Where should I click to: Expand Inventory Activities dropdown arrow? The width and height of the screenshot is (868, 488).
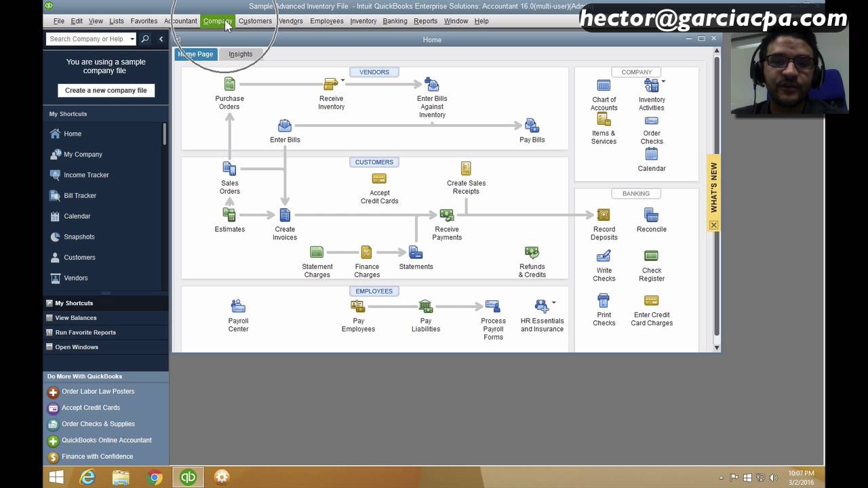pos(663,81)
